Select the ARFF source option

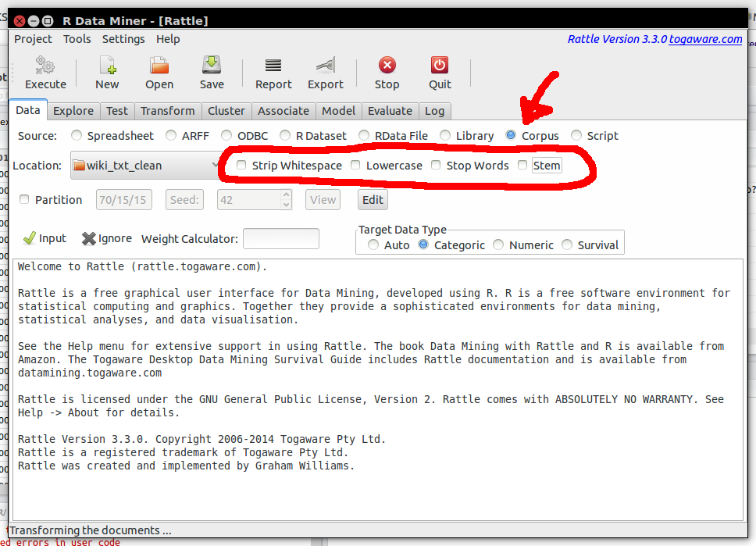click(x=171, y=136)
